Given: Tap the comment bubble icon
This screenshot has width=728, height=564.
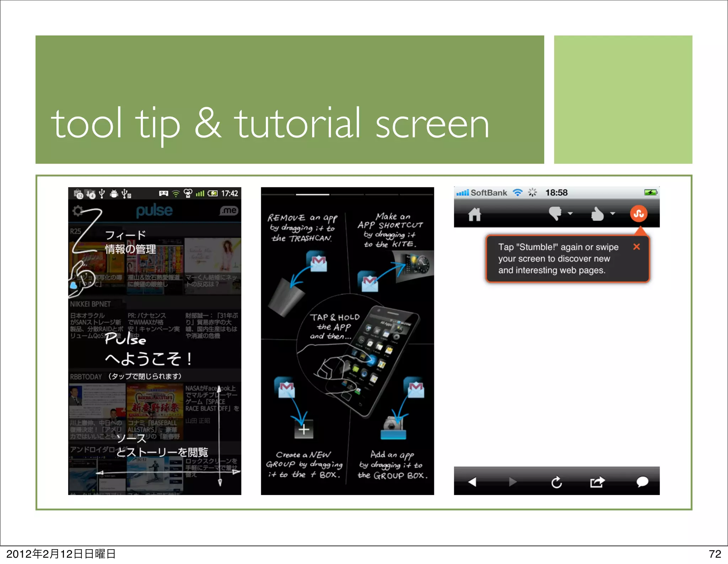Looking at the screenshot, I should pyautogui.click(x=642, y=482).
